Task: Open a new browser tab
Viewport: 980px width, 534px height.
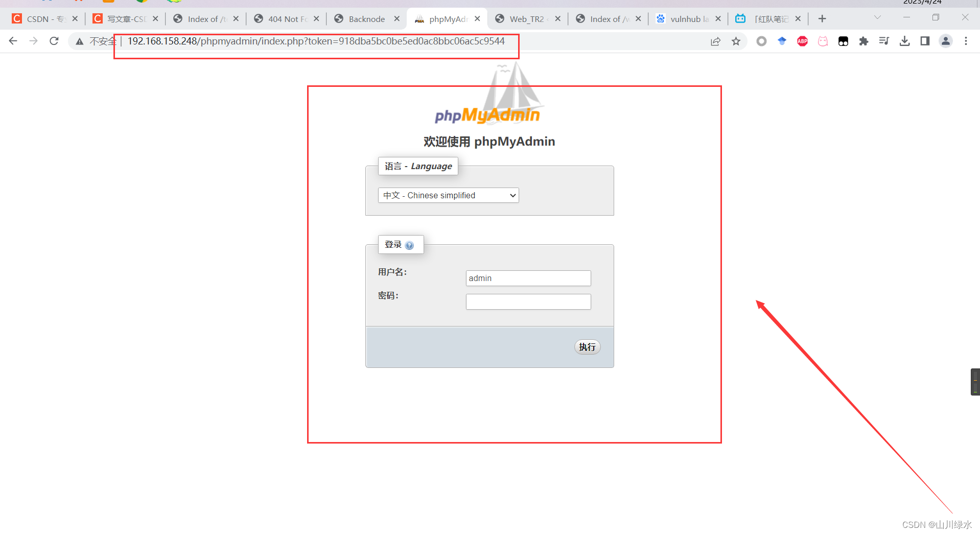Action: point(822,19)
